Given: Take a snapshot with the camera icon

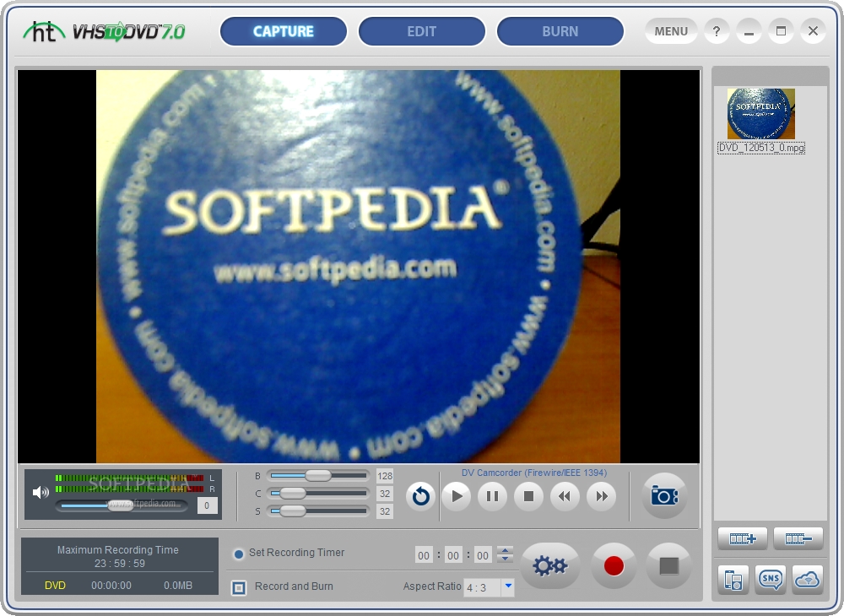Looking at the screenshot, I should click(664, 495).
